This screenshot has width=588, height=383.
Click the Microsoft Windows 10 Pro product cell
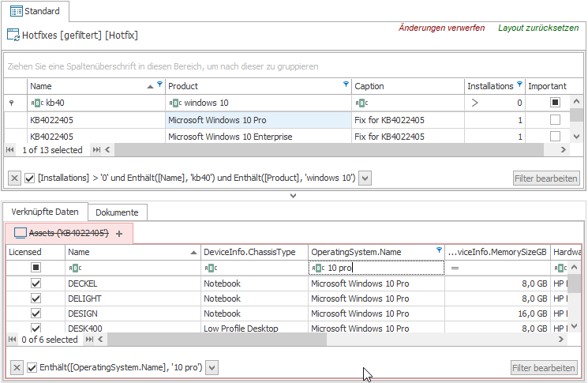pyautogui.click(x=258, y=120)
